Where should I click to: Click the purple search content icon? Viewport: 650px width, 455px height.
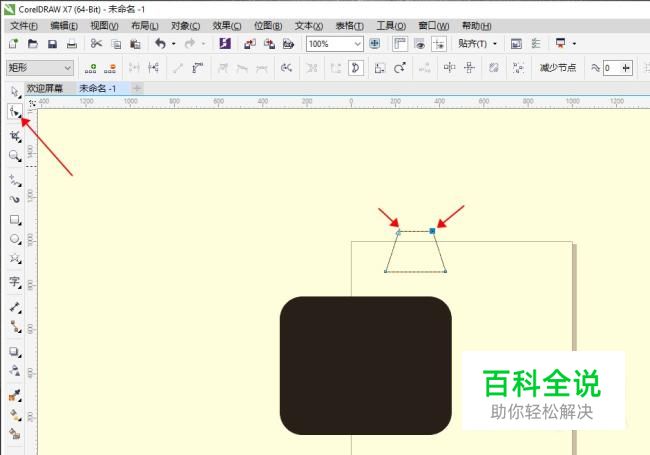pyautogui.click(x=225, y=44)
